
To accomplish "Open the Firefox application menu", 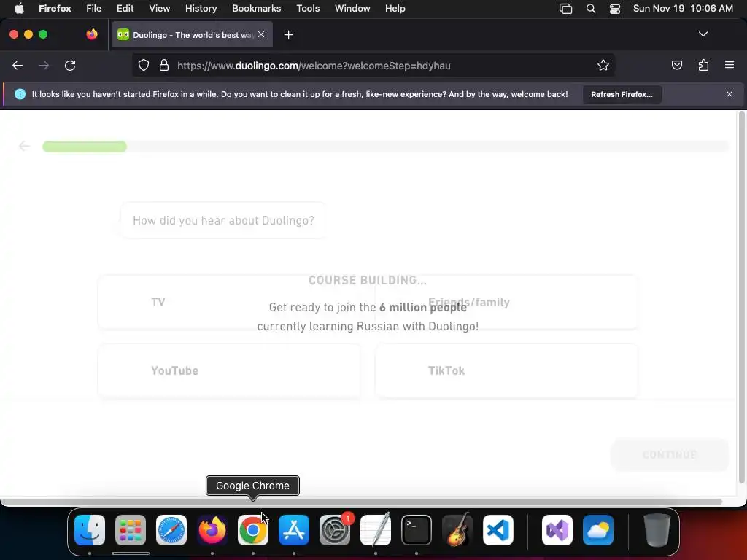I will pyautogui.click(x=55, y=8).
